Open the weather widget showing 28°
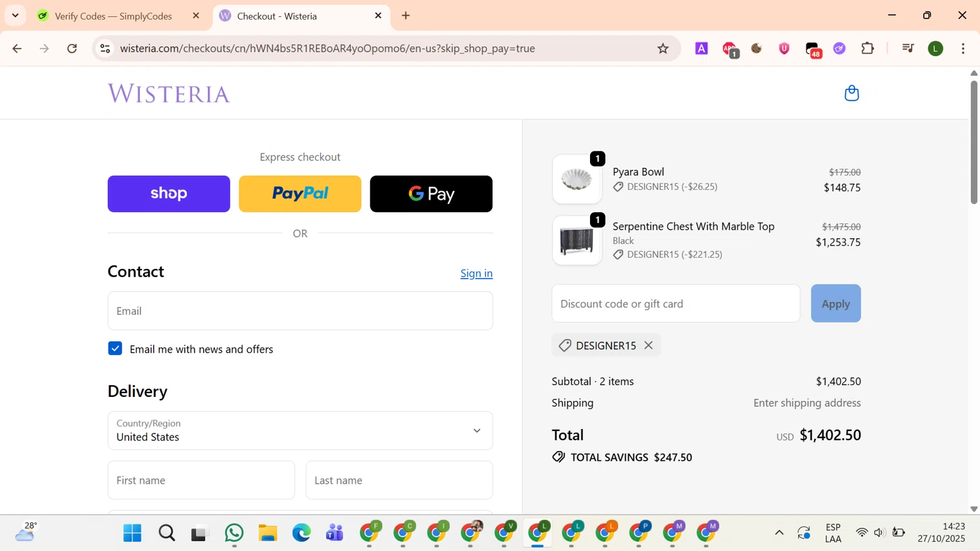Image resolution: width=980 pixels, height=551 pixels. (26, 532)
